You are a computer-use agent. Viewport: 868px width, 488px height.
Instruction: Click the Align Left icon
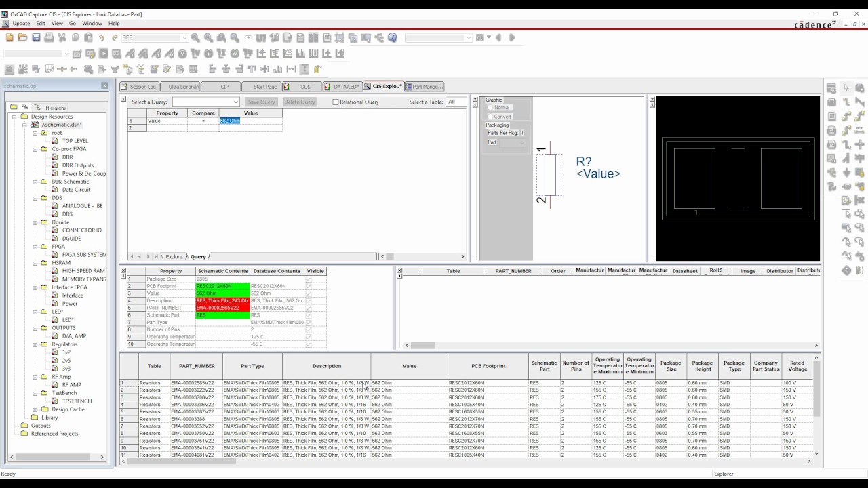pyautogui.click(x=212, y=69)
